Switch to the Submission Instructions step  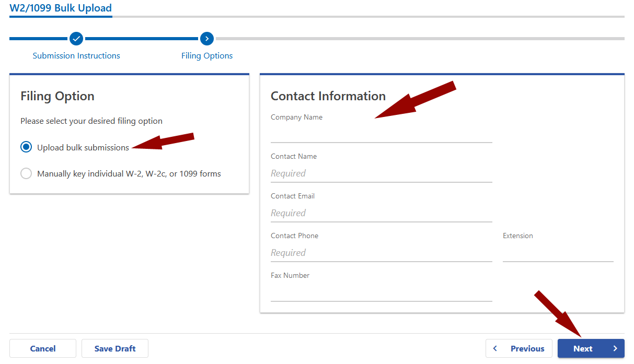pyautogui.click(x=76, y=55)
